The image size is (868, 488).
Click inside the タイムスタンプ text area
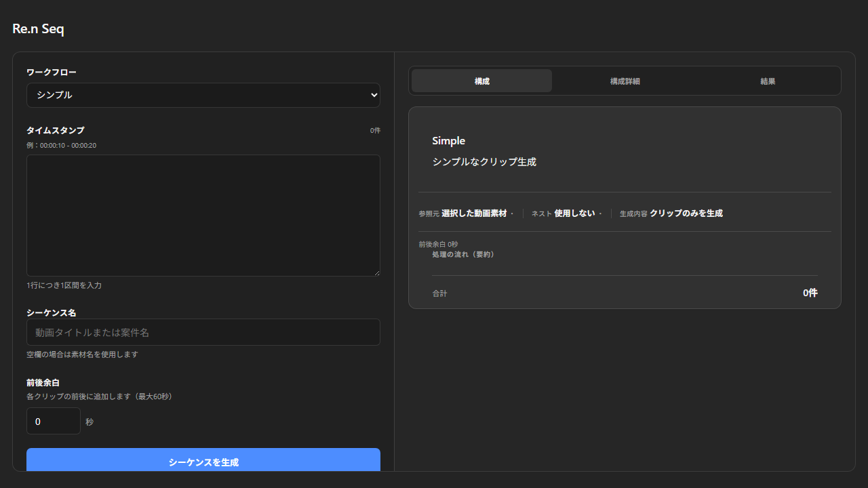[x=203, y=216]
